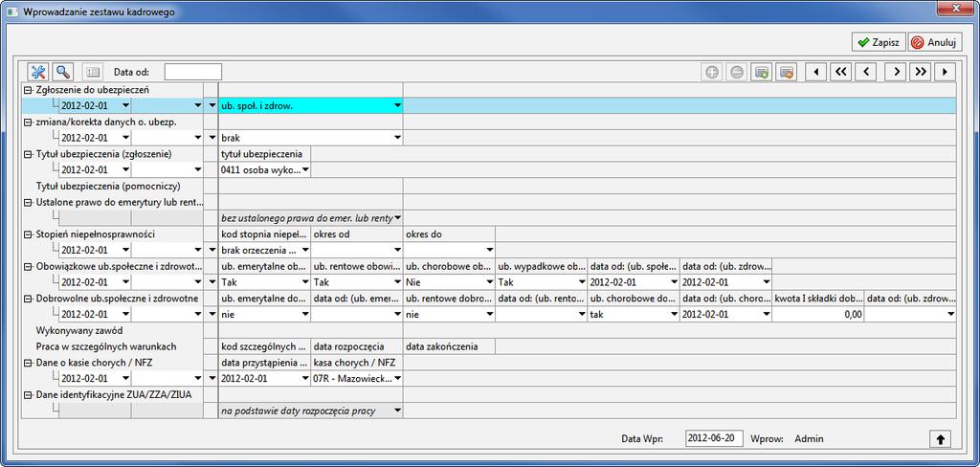Open 'data od: (ub. społe...' 2012-02-01 dropdown

674,282
